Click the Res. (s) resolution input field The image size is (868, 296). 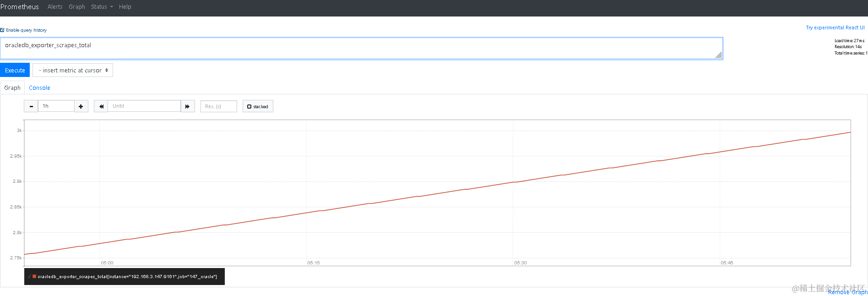pyautogui.click(x=219, y=106)
